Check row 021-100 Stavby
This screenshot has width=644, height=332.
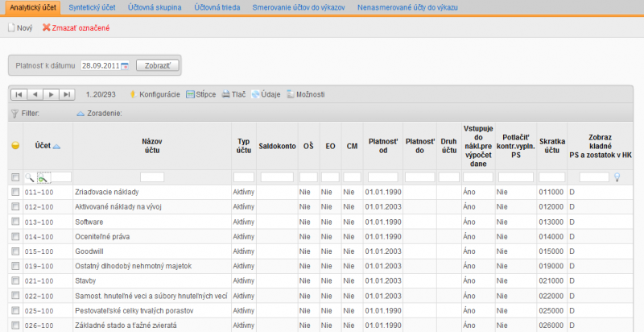[x=15, y=280]
